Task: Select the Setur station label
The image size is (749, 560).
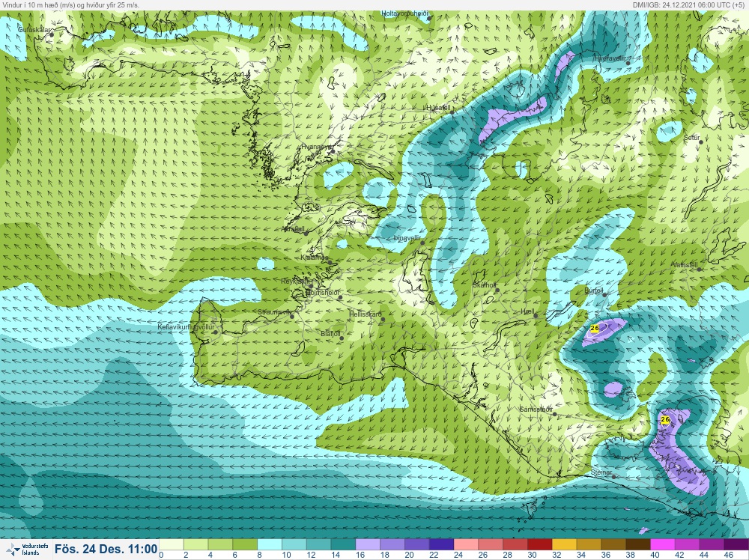Action: (x=691, y=138)
